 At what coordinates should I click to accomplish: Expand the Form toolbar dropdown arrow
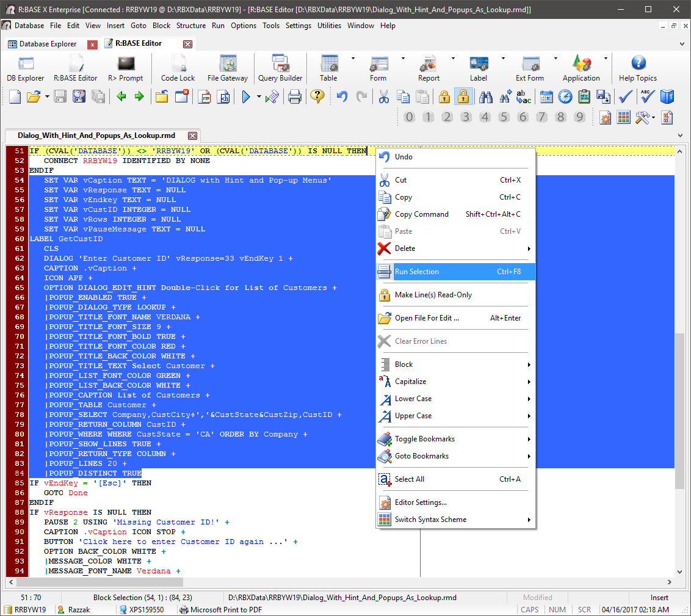pos(403,59)
